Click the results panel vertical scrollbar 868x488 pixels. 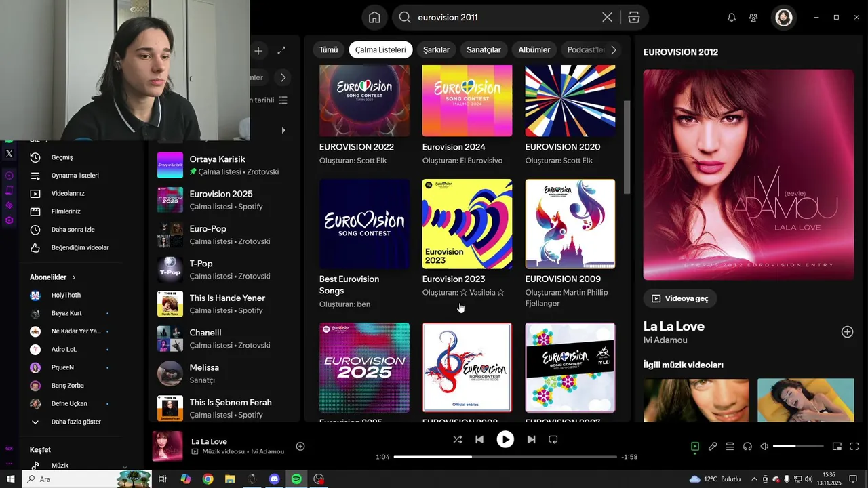[x=627, y=147]
